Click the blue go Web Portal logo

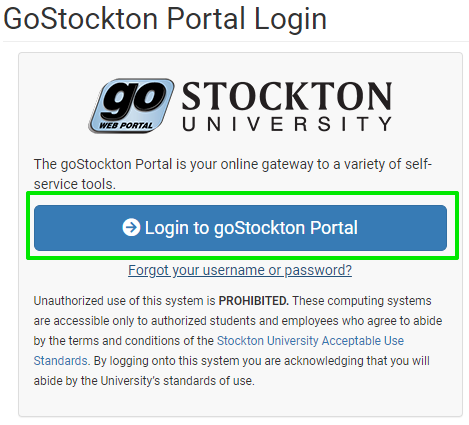[131, 106]
